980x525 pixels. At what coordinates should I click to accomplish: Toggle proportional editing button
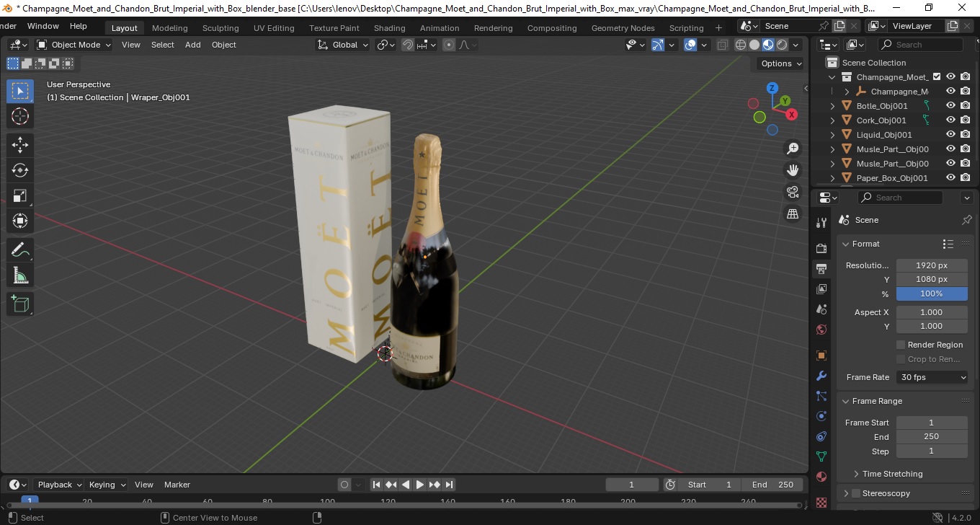(x=449, y=45)
